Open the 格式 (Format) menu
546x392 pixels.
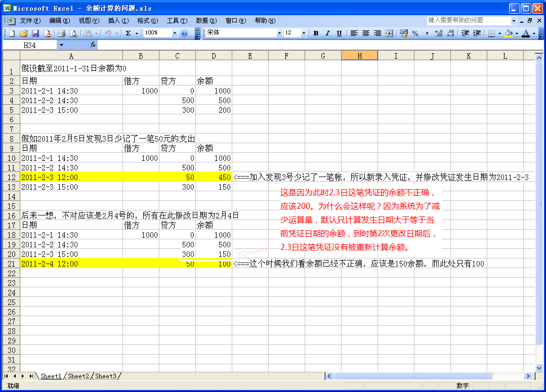[x=147, y=21]
